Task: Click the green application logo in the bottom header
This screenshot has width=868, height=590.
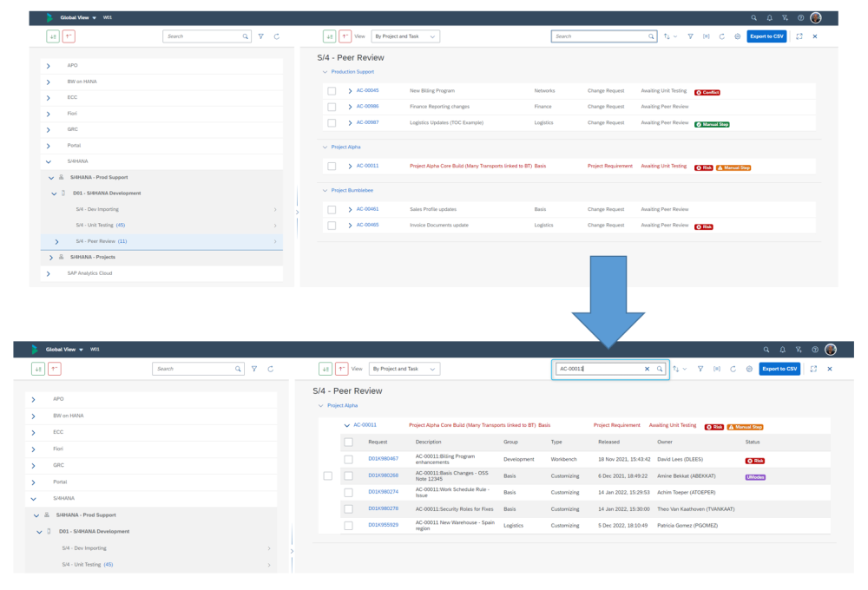Action: (x=35, y=350)
